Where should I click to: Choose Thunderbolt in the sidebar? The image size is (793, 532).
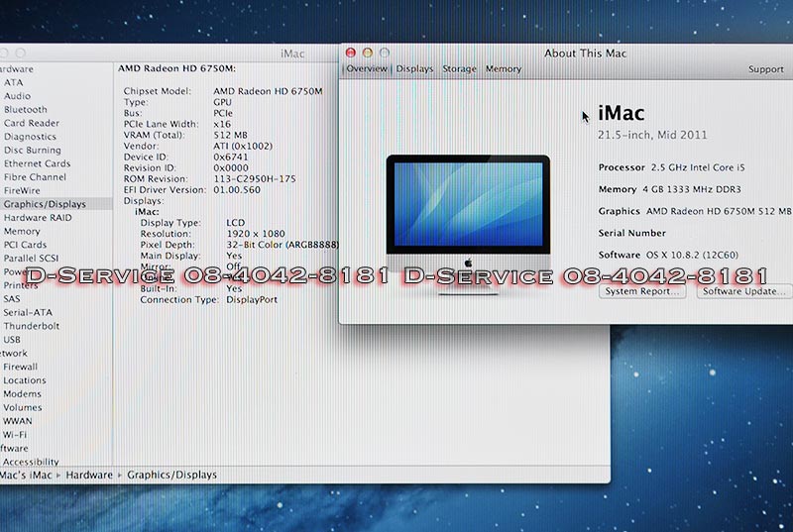pos(31,326)
